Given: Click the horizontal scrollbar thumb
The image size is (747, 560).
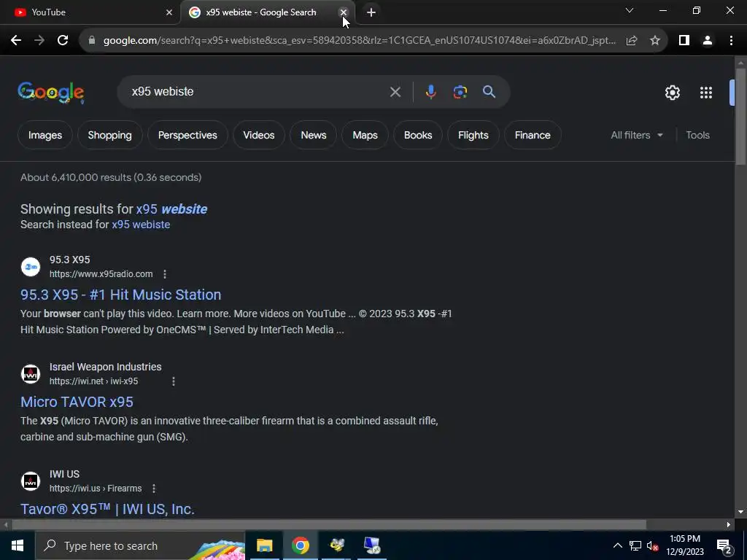Looking at the screenshot, I should (x=329, y=525).
